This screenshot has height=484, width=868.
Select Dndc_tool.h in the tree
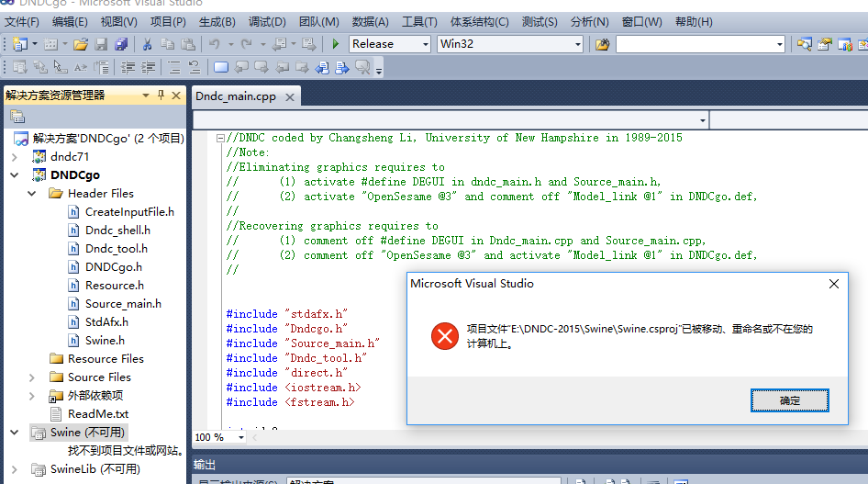[x=116, y=249]
